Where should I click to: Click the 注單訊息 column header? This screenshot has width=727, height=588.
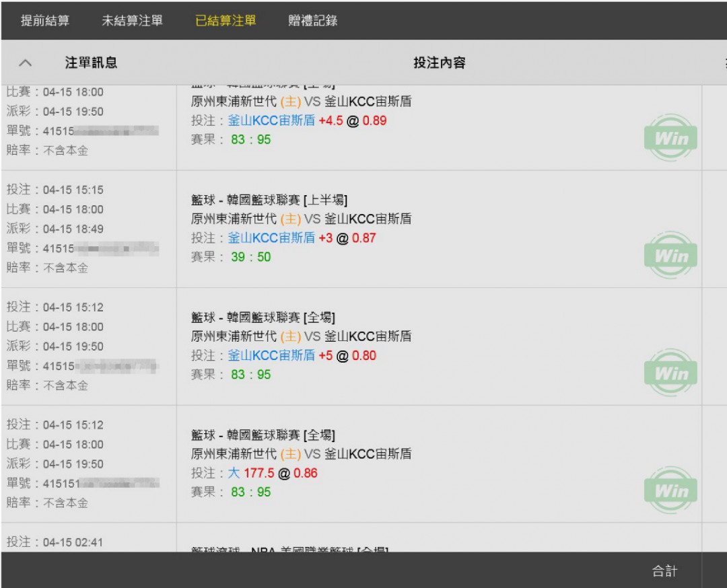point(91,63)
